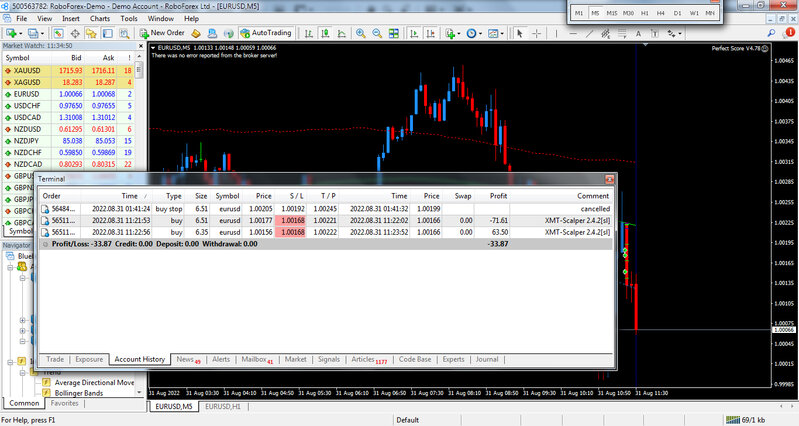The image size is (799, 426).
Task: Open the Experts tab in Terminal
Action: click(x=454, y=359)
